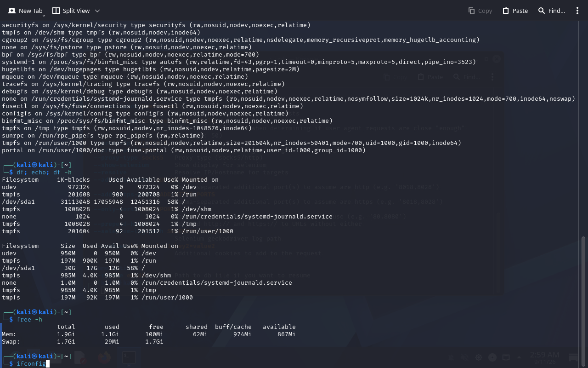Screen dimensions: 588x368
Task: Open the New Tab profile dropdown arrow
Action: (x=44, y=15)
